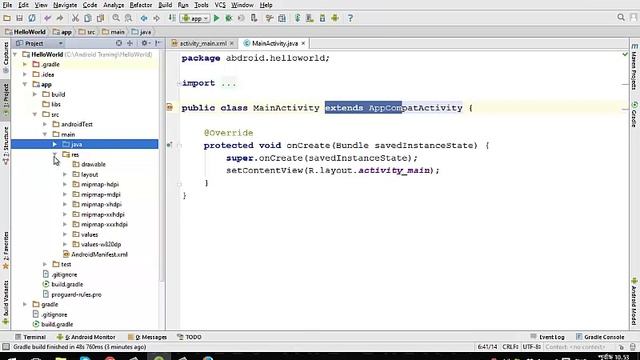Expand the layout folder
The height and width of the screenshot is (360, 640).
[65, 174]
